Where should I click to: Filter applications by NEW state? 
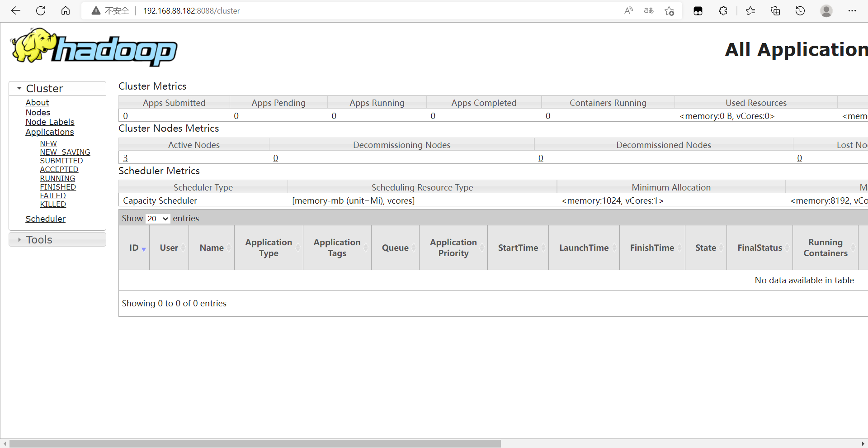(x=48, y=143)
